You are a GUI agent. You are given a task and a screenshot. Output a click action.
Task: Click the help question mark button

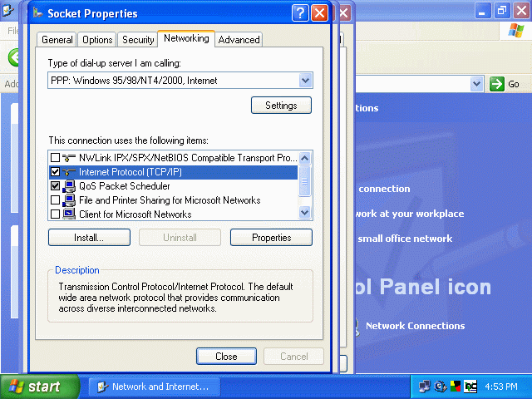click(300, 13)
